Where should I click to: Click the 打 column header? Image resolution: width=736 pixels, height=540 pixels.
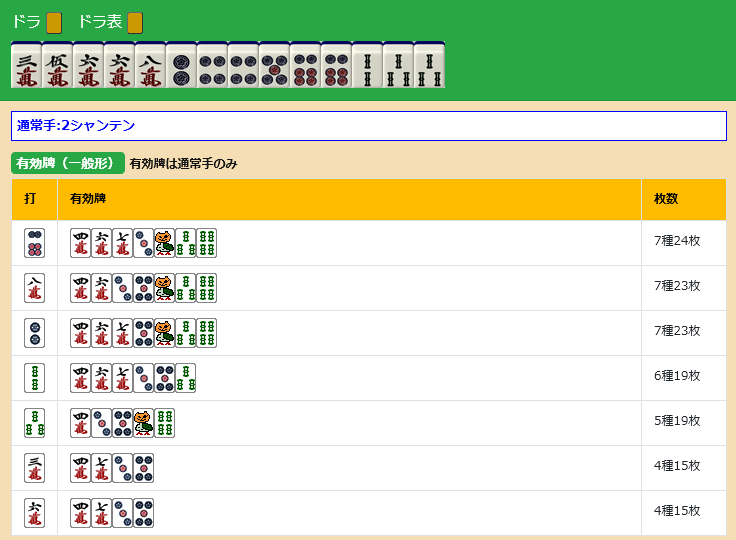tap(31, 199)
